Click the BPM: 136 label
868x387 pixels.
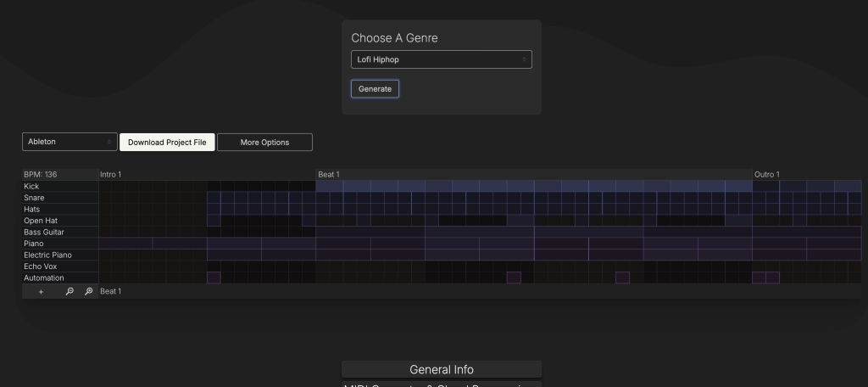(x=41, y=175)
